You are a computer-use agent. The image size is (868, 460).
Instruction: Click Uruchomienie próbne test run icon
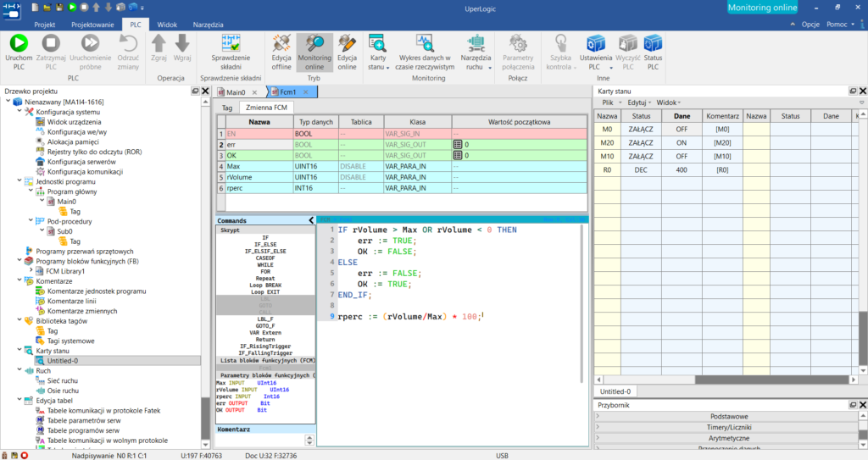90,43
